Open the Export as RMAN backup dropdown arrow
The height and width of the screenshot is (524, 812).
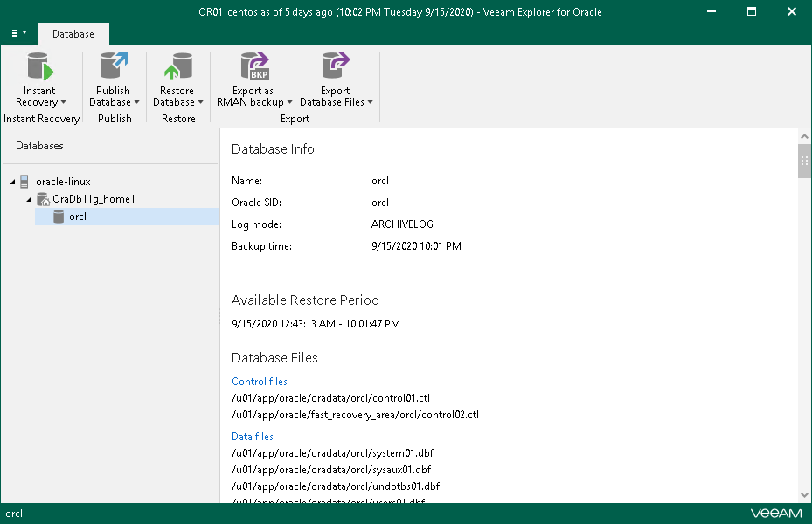(289, 102)
